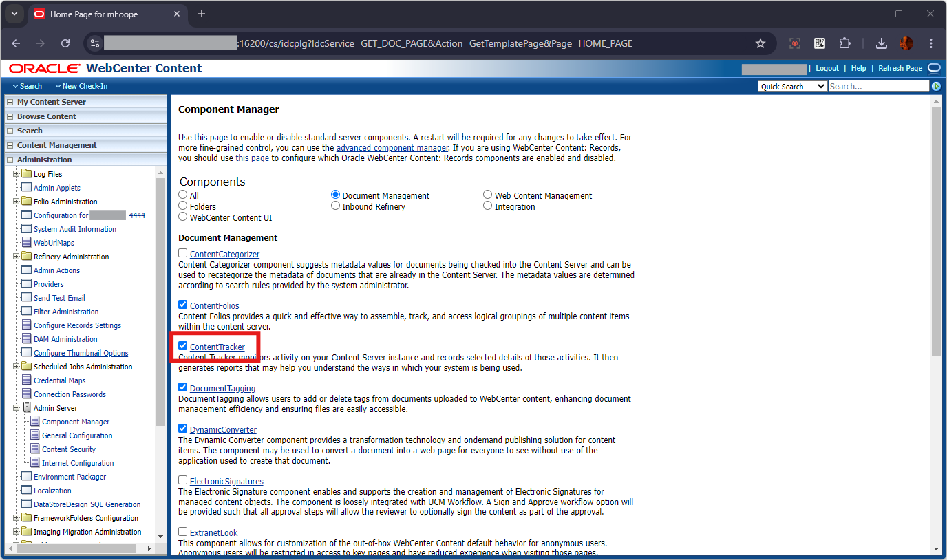Expand the Search section in sidebar
Viewport: 947px width, 560px height.
click(x=10, y=131)
